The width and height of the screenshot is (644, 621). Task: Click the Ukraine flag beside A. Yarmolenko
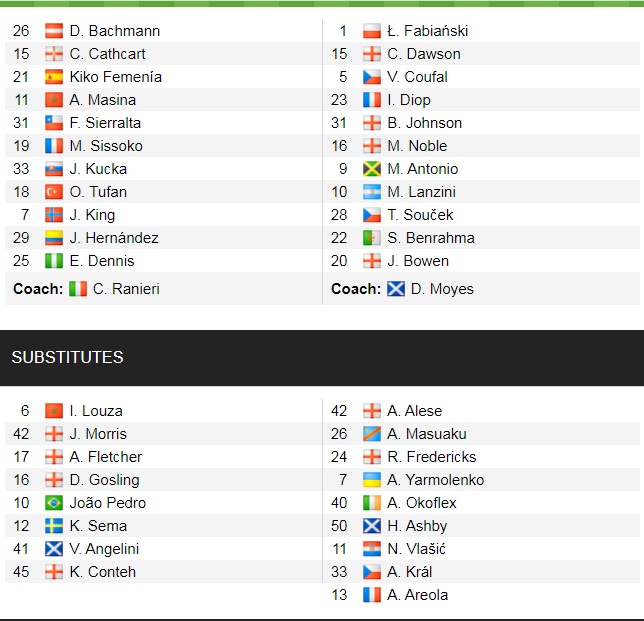pos(372,480)
